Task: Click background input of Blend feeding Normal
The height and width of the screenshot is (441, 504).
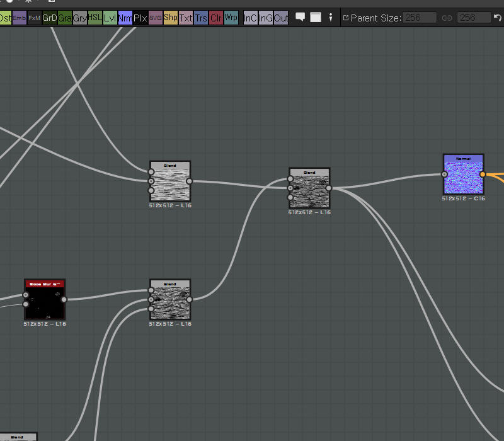Action: coord(290,188)
